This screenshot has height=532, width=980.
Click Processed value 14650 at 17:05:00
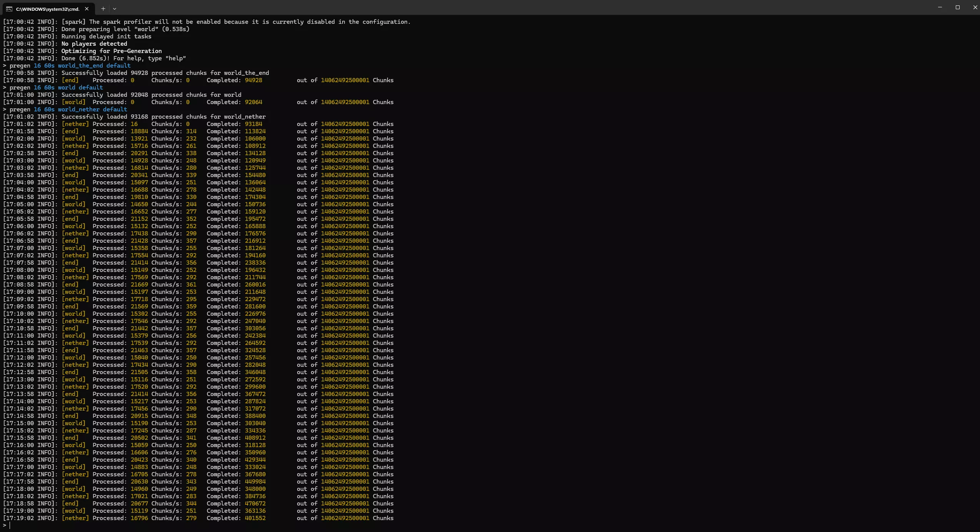(x=139, y=204)
